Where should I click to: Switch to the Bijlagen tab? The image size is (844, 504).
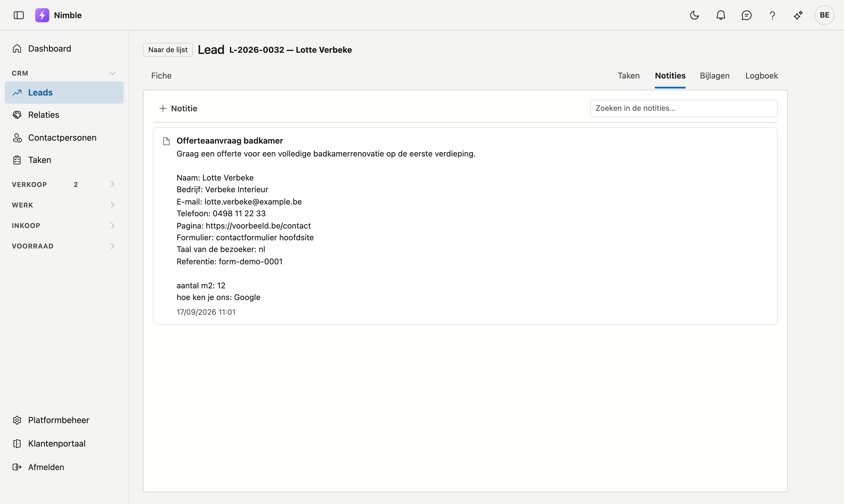click(714, 76)
